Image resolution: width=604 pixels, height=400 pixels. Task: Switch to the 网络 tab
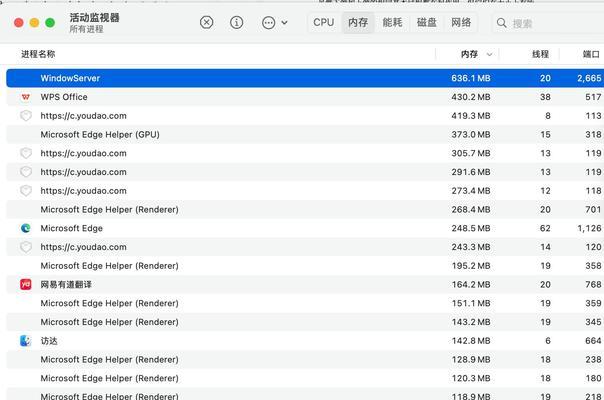(x=461, y=22)
